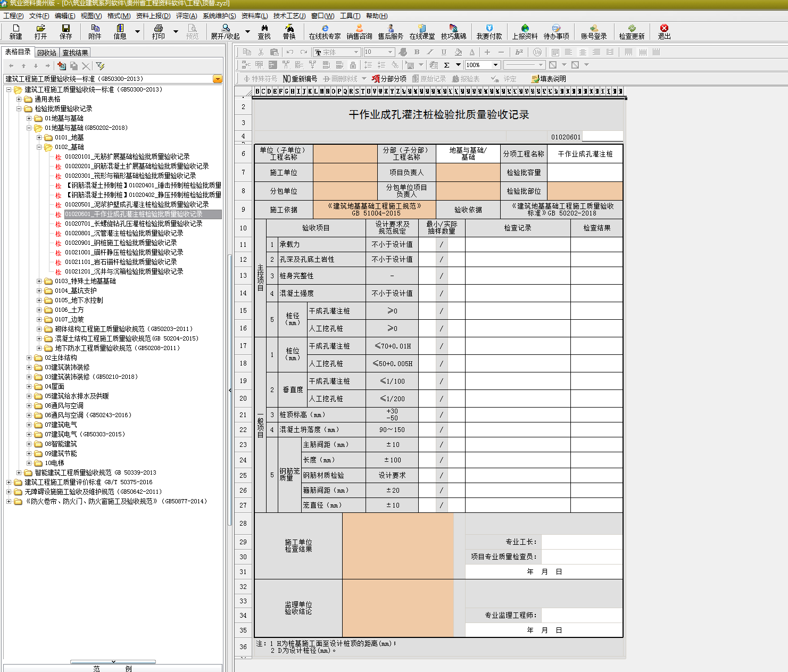
Task: Click the 报验表 button
Action: [466, 79]
